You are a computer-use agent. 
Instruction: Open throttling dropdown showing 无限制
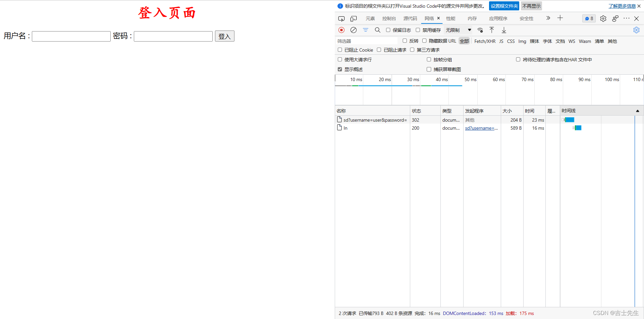458,30
